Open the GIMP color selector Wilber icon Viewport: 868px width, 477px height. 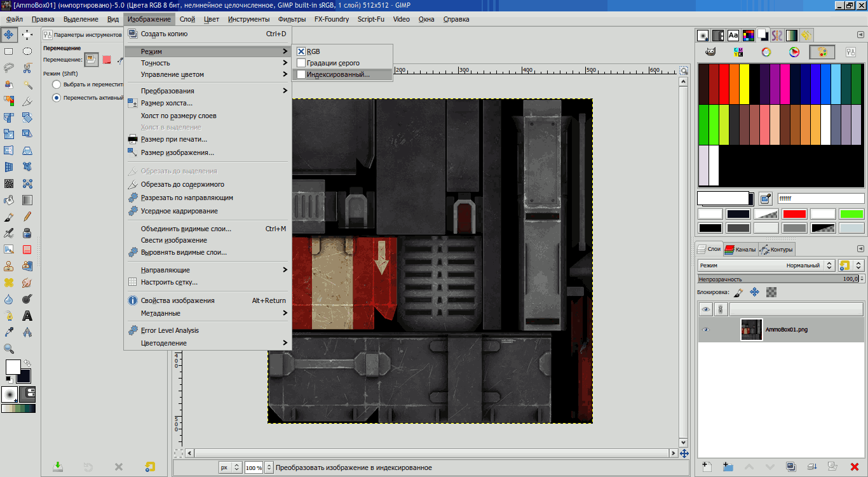[x=711, y=52]
